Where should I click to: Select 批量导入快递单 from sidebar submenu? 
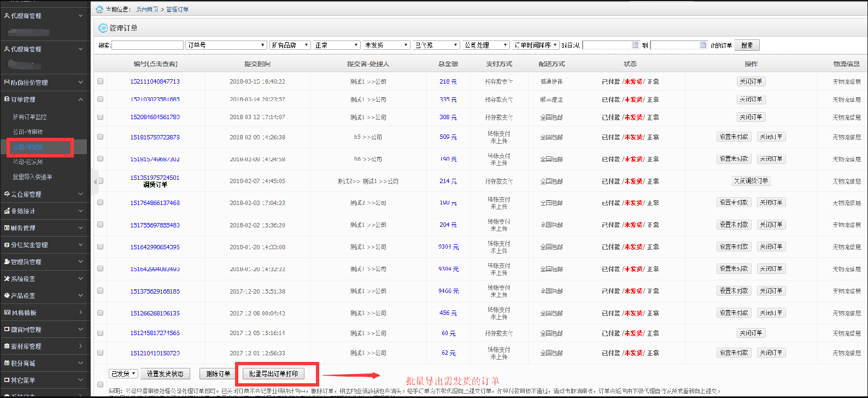tap(33, 177)
